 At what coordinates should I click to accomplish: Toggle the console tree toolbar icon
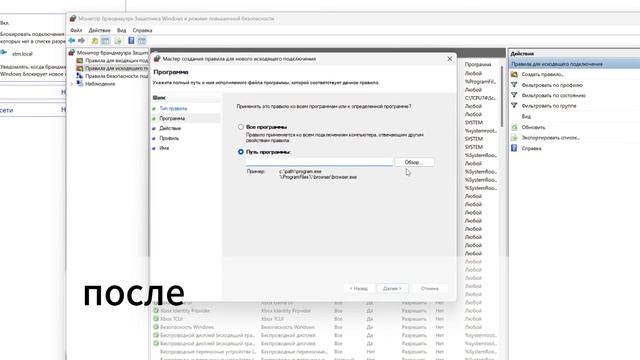[x=105, y=40]
